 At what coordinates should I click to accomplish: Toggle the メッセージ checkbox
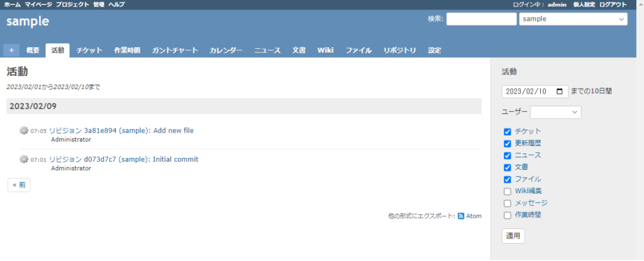[508, 203]
